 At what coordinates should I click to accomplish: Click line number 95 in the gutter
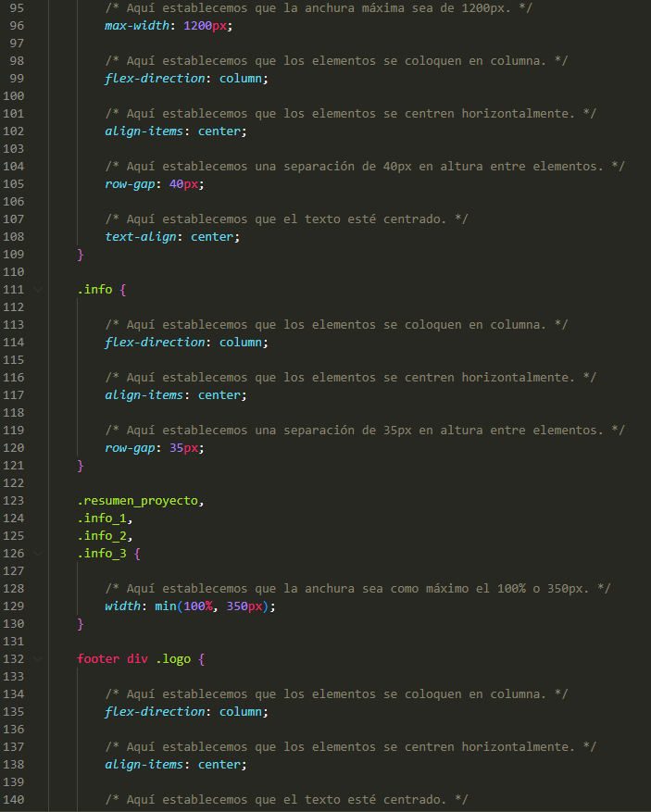pyautogui.click(x=17, y=8)
